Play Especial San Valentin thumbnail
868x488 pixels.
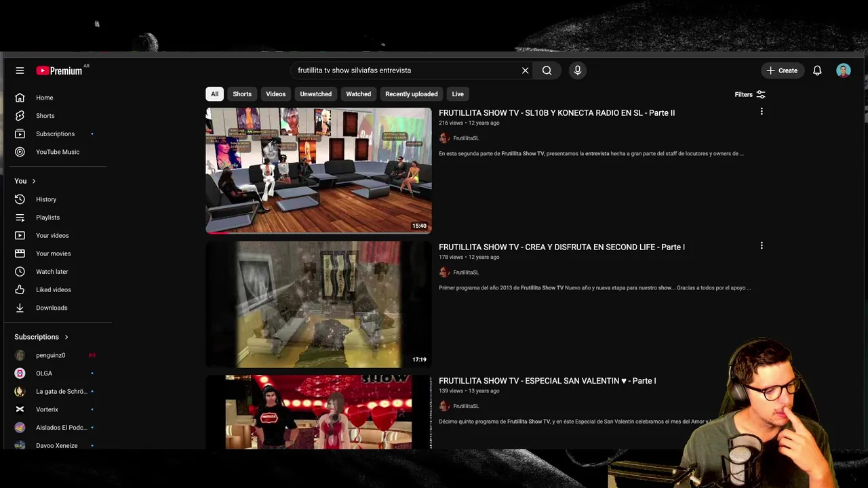[319, 412]
